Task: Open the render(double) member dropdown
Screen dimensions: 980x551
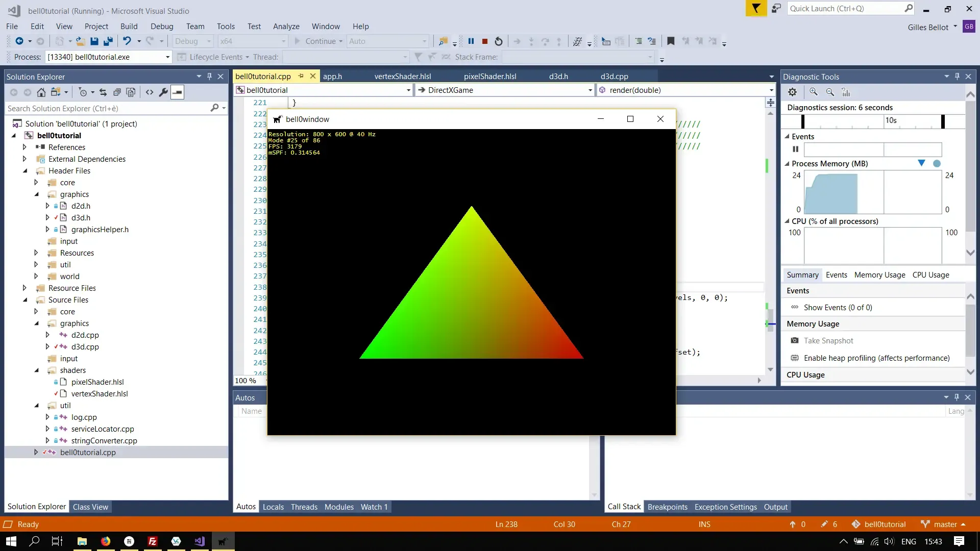Action: [771, 90]
